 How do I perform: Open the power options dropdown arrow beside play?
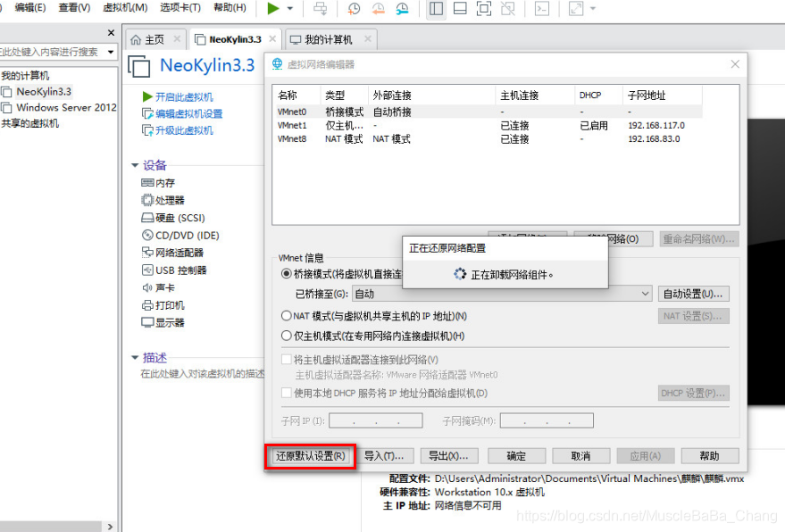coord(290,9)
